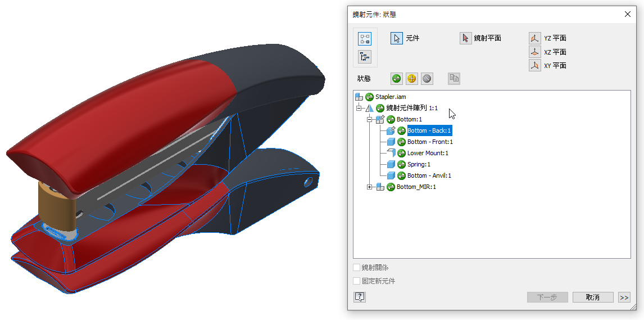Viewport: 644px width, 320px height.
Task: Click the Lower Mount part icon
Action: point(391,153)
